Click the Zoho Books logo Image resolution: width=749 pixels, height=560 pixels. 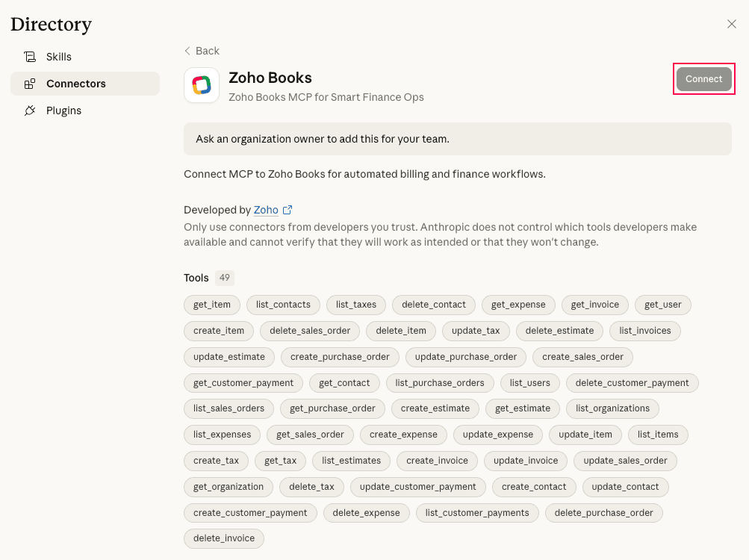point(202,84)
